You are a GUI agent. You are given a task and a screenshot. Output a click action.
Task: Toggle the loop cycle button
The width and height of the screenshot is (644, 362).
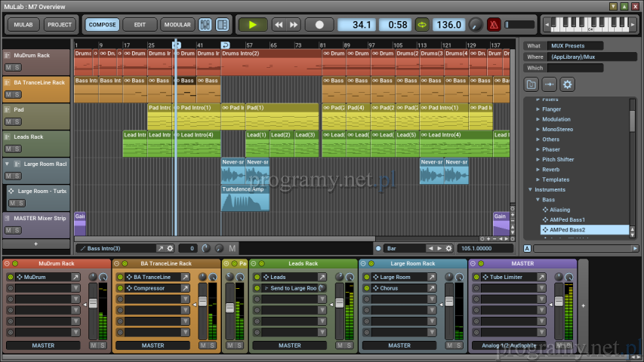pyautogui.click(x=421, y=25)
